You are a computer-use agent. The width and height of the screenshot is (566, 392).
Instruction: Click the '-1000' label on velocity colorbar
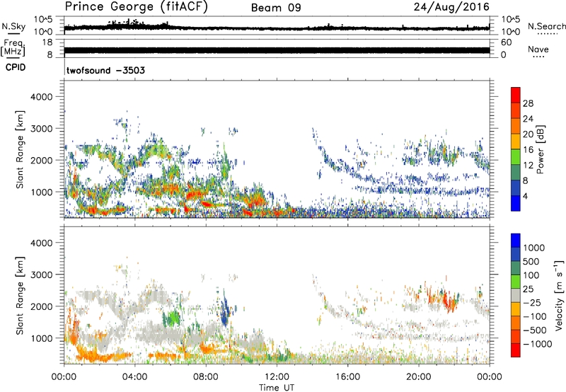point(537,344)
